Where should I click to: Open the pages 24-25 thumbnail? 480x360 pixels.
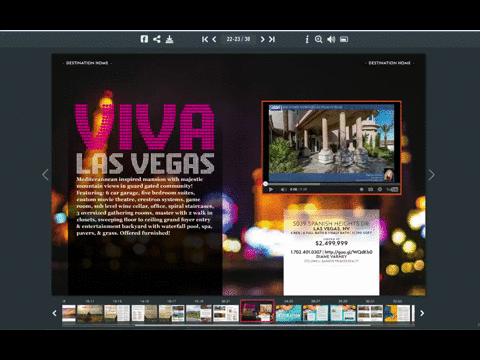288,313
